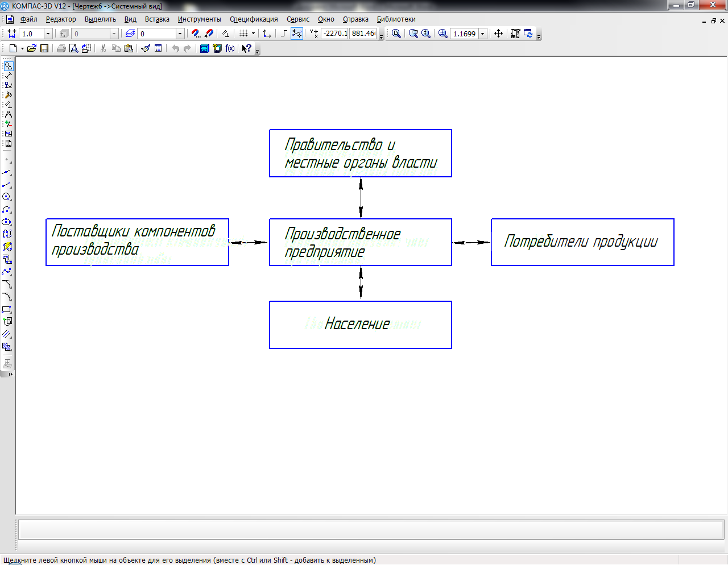Click the Refresh view icon
This screenshot has height=565, width=728.
528,34
